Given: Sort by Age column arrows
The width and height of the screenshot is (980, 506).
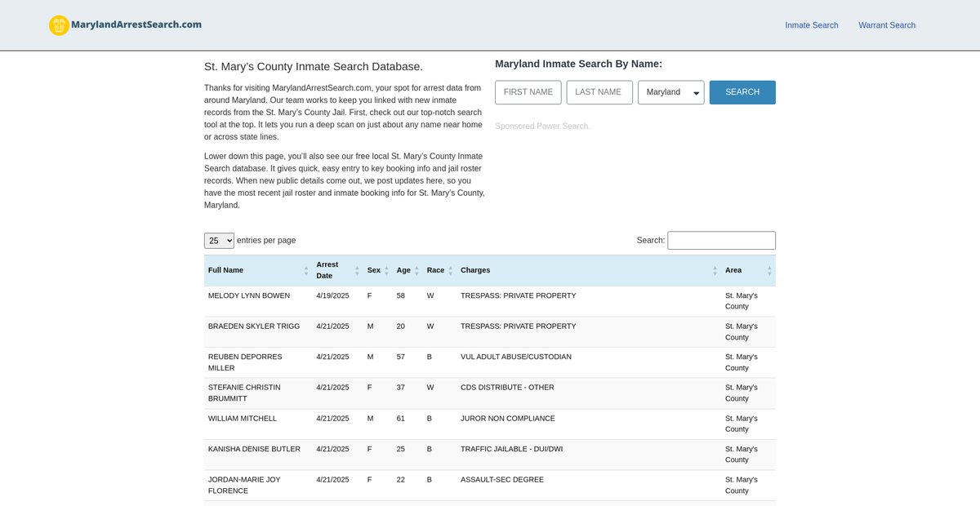Looking at the screenshot, I should (x=416, y=270).
